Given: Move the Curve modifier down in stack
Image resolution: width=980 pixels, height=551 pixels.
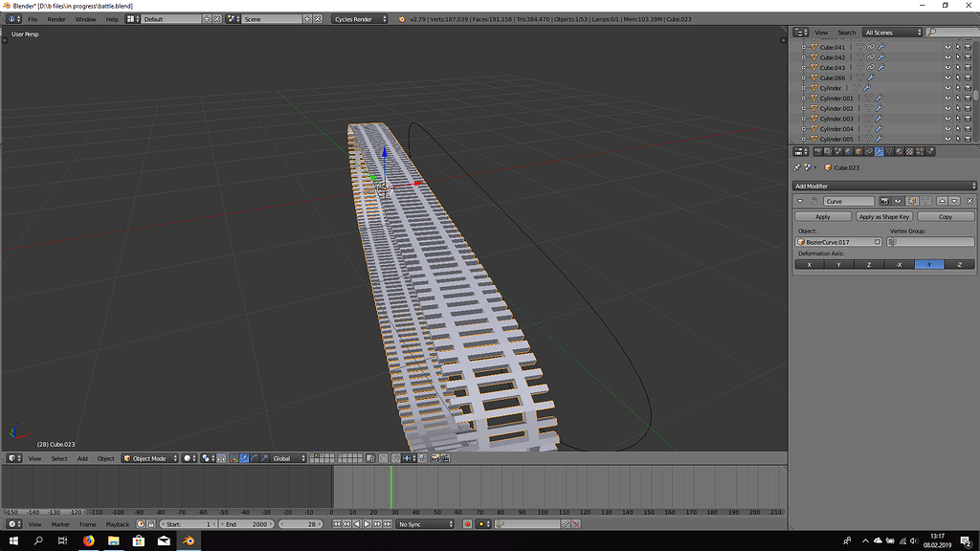Looking at the screenshot, I should (x=954, y=201).
